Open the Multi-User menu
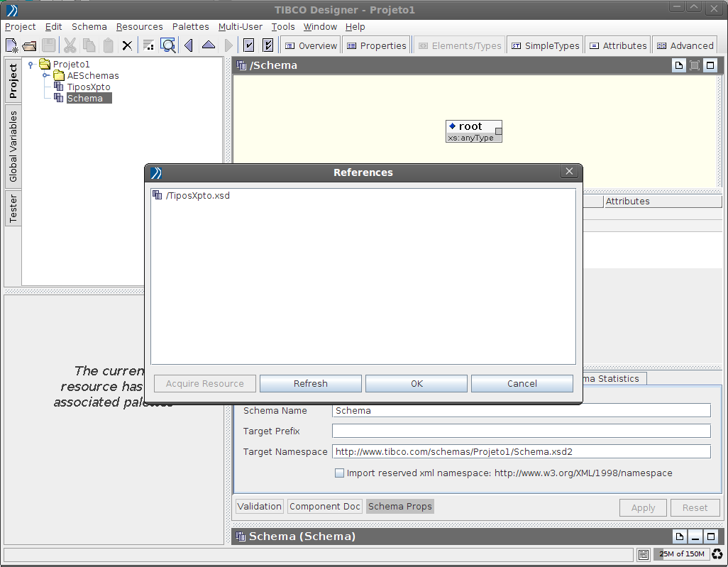The height and width of the screenshot is (567, 728). [240, 27]
